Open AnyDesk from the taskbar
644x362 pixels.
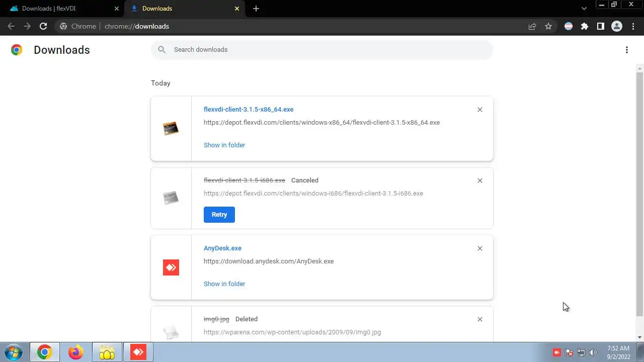point(138,352)
